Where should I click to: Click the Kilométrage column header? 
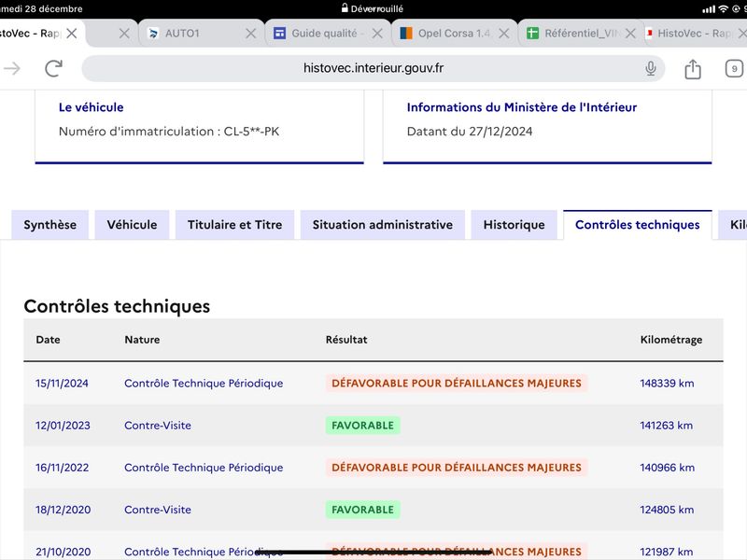coord(671,340)
